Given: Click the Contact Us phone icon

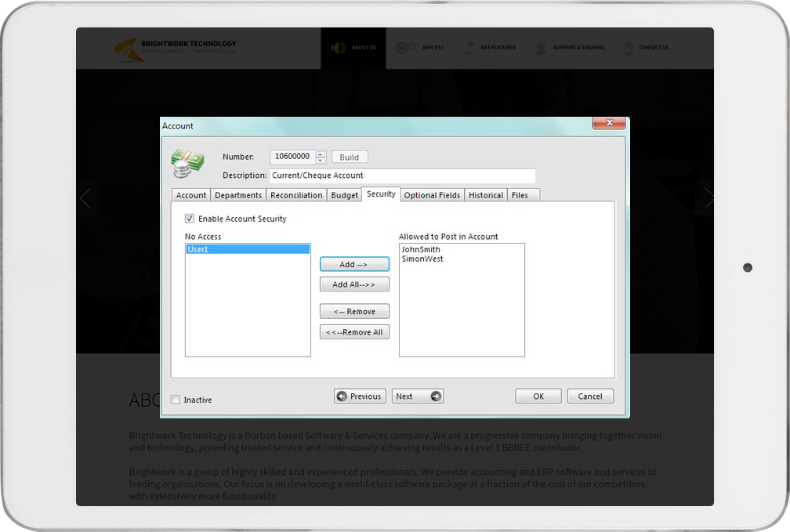Looking at the screenshot, I should [629, 48].
